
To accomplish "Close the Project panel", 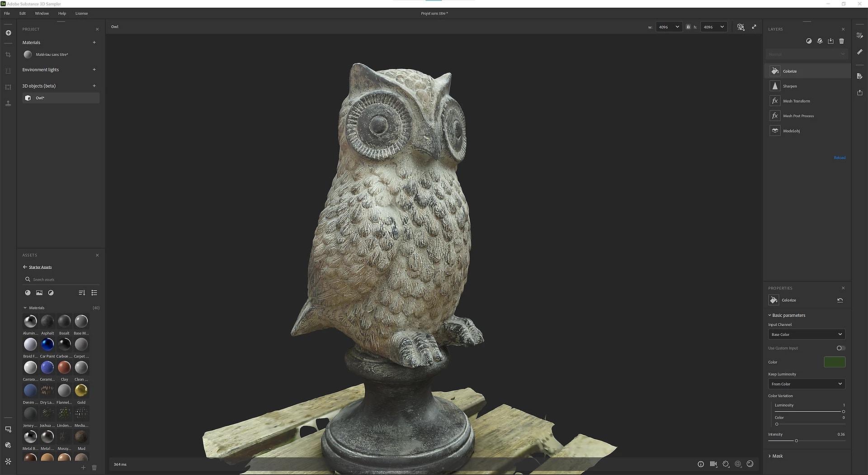I will [97, 29].
